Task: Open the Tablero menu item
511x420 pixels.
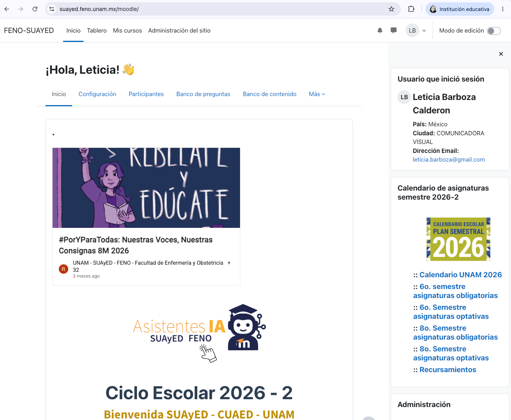Action: pos(97,31)
